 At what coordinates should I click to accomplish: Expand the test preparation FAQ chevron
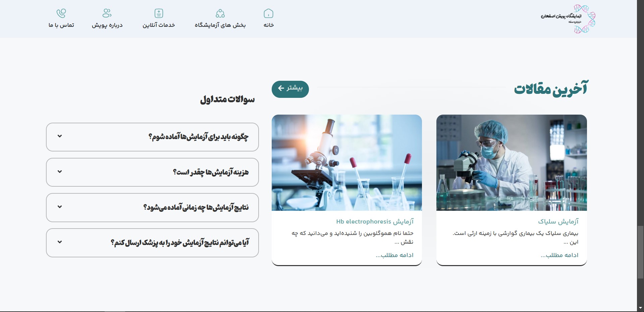[x=60, y=136]
